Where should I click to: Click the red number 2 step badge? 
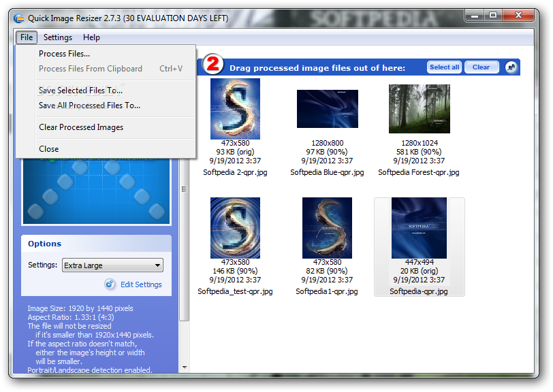tap(213, 66)
